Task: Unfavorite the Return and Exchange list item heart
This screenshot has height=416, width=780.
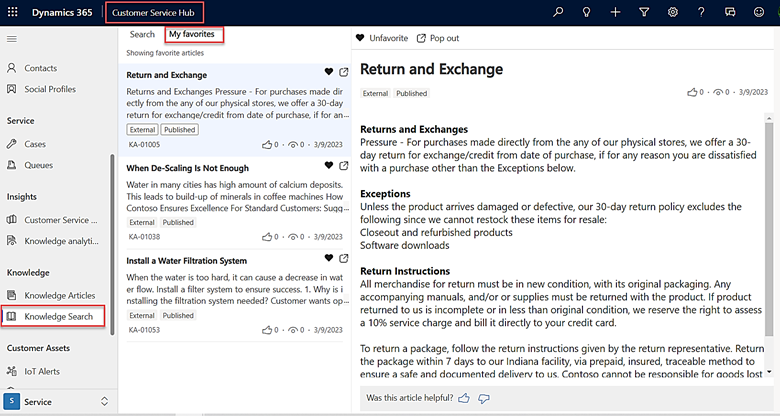Action: [329, 72]
